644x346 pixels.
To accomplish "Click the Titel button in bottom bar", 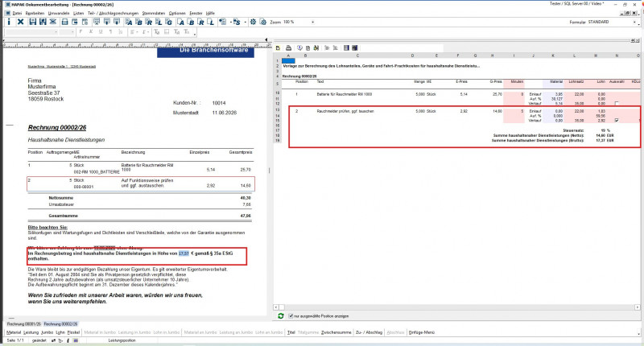I will coord(291,332).
